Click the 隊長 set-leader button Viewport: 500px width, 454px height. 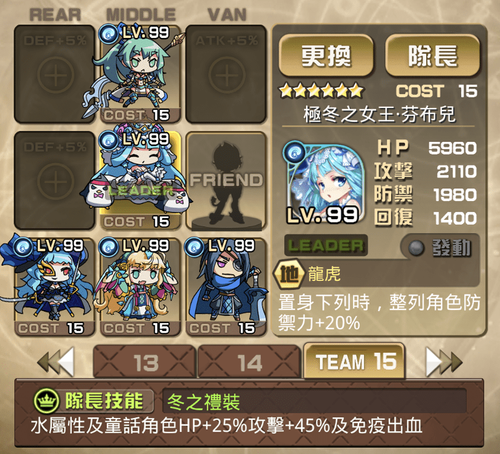pyautogui.click(x=433, y=56)
